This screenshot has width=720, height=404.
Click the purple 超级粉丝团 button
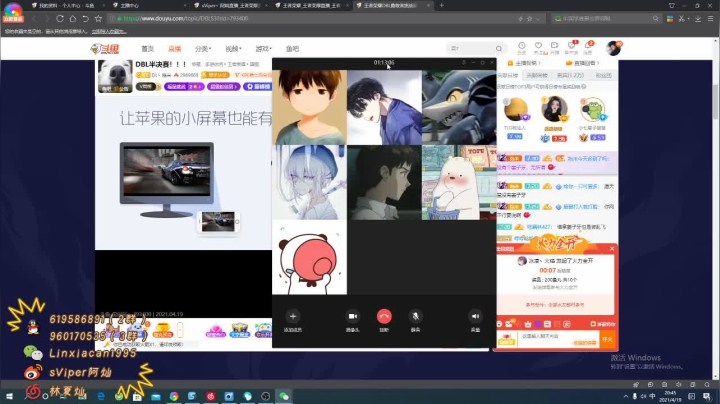click(x=223, y=86)
